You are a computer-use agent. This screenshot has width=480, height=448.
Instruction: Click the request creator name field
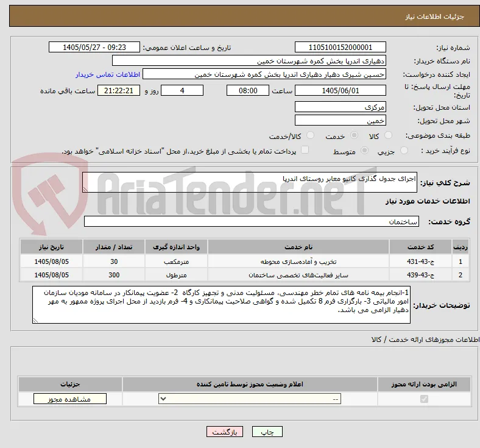[264, 74]
